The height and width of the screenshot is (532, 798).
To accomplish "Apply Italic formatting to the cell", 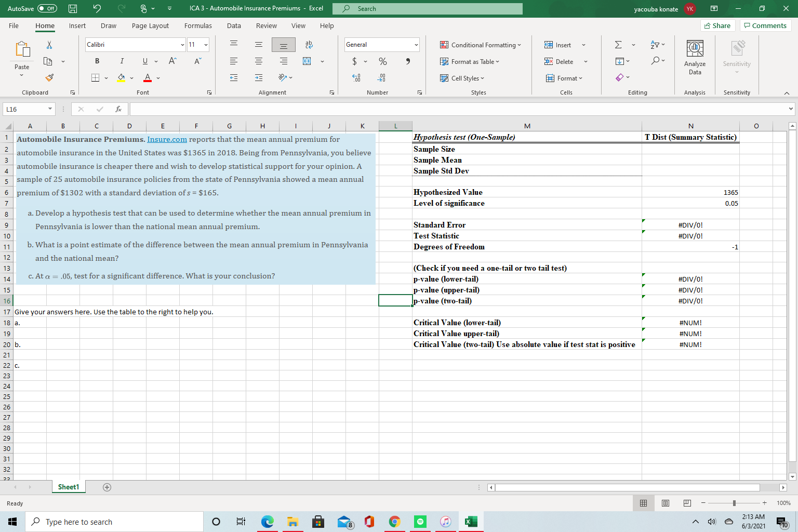I will [122, 61].
